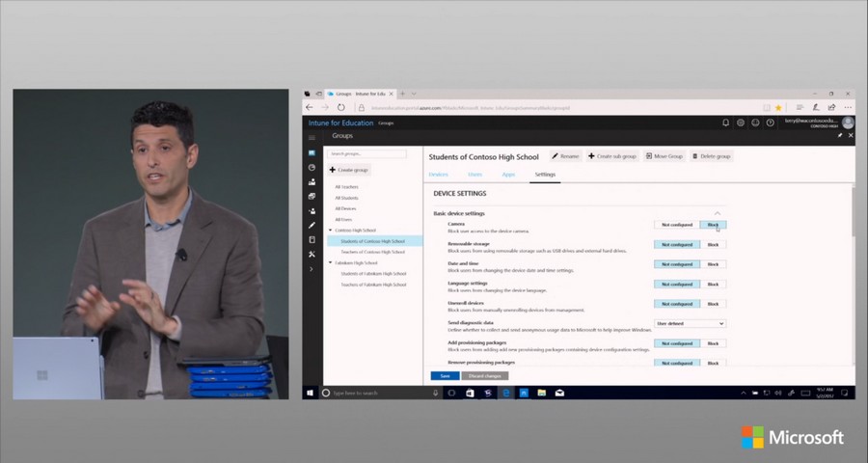Refresh the page in Edge

(x=341, y=107)
